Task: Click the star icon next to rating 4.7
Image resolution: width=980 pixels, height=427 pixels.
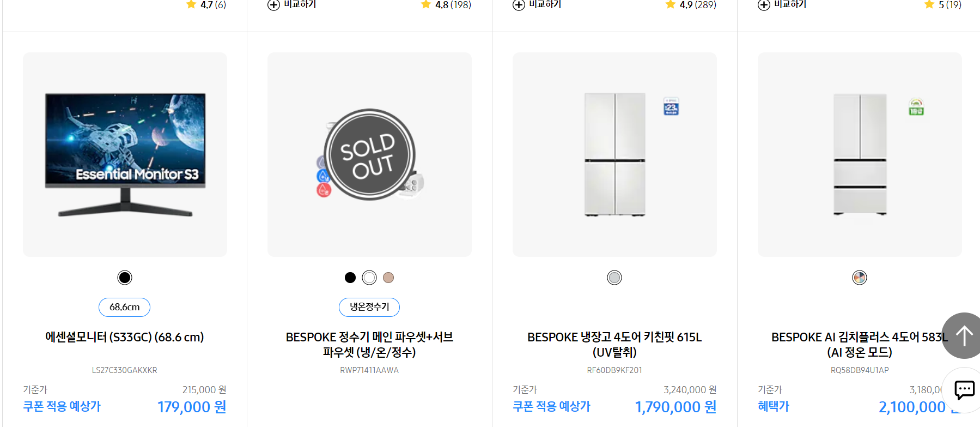Action: tap(191, 4)
